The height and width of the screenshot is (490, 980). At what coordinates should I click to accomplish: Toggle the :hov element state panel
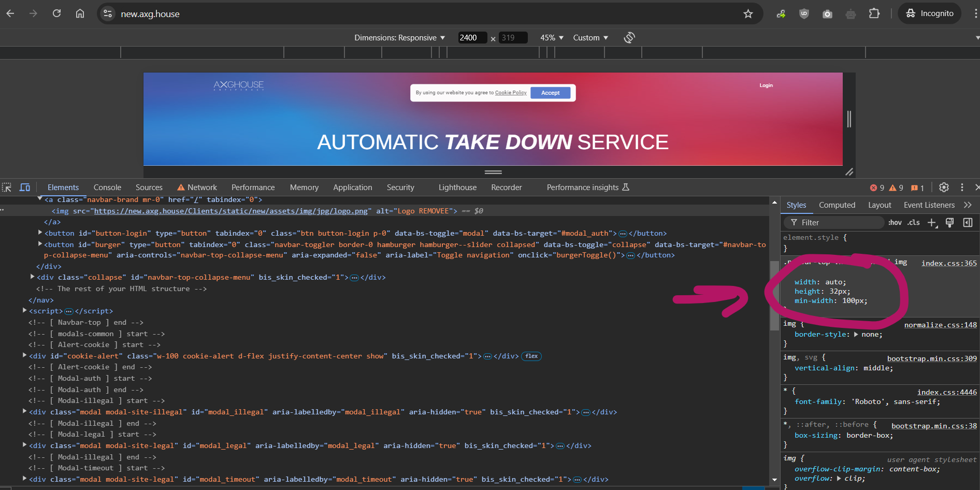pos(895,223)
